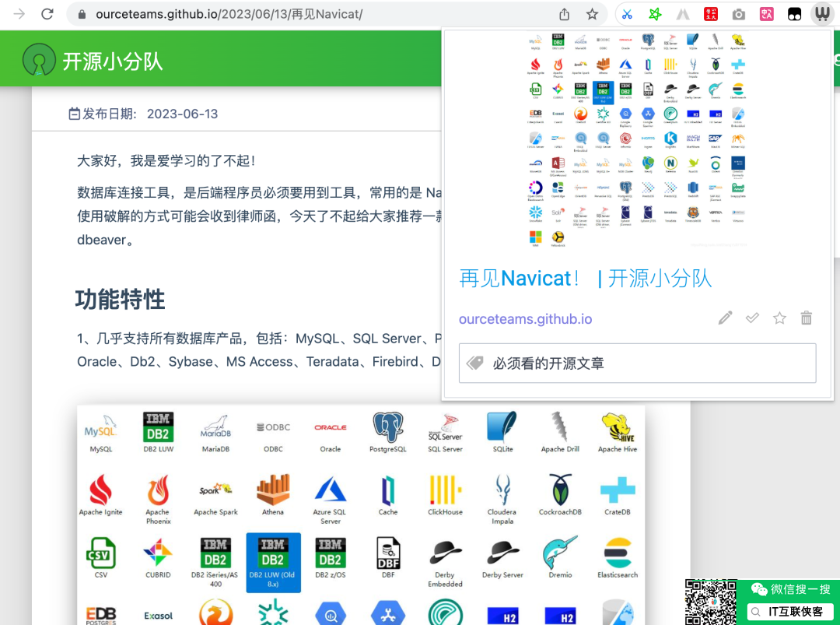Toggle the W bookmark extension popup
Viewport: 840px width, 625px height.
tap(822, 14)
